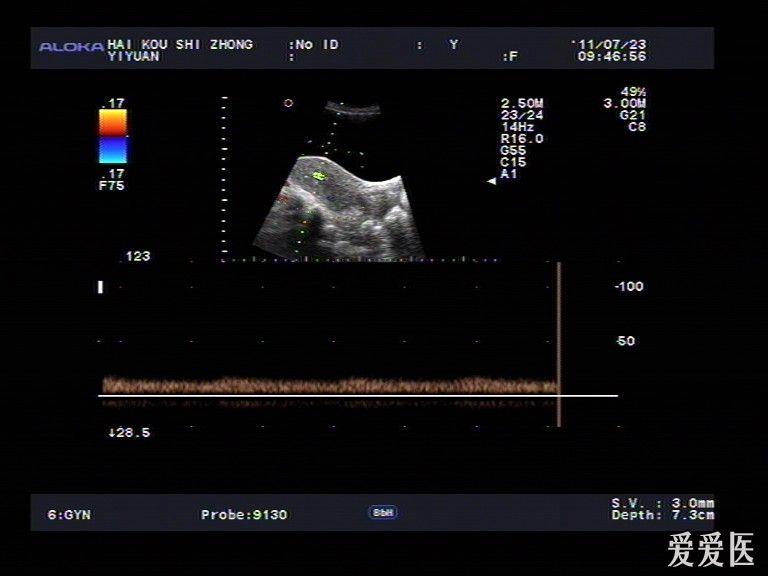Click the white marker left of the spectrum
Screen dimensions: 768x576
click(x=100, y=287)
